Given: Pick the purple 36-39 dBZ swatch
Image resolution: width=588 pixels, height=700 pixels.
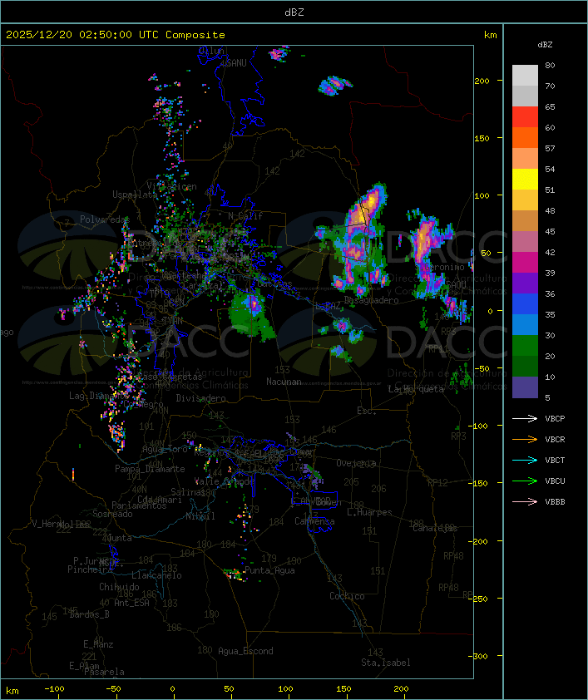Looking at the screenshot, I should [525, 283].
